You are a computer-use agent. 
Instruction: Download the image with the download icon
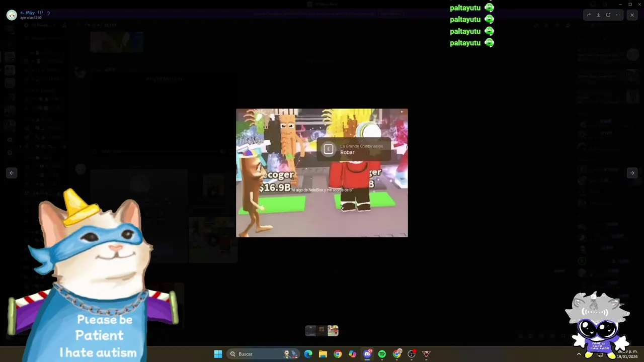click(598, 15)
